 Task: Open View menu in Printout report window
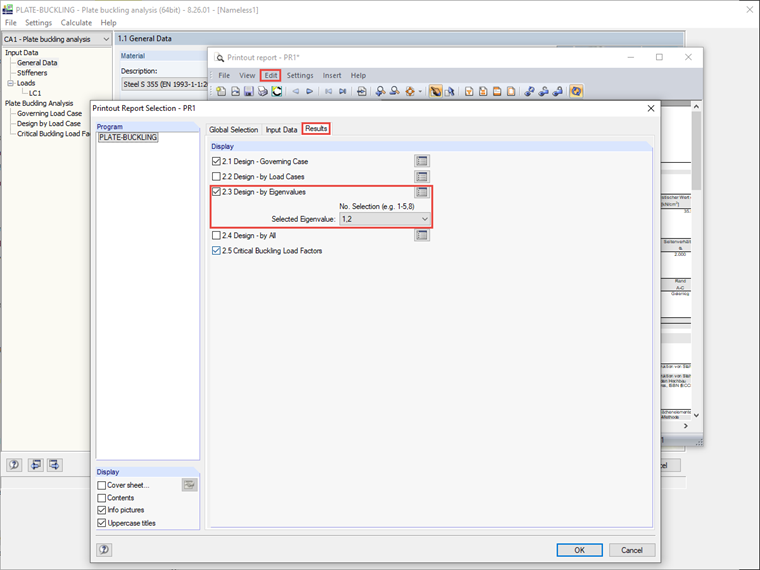tap(247, 75)
